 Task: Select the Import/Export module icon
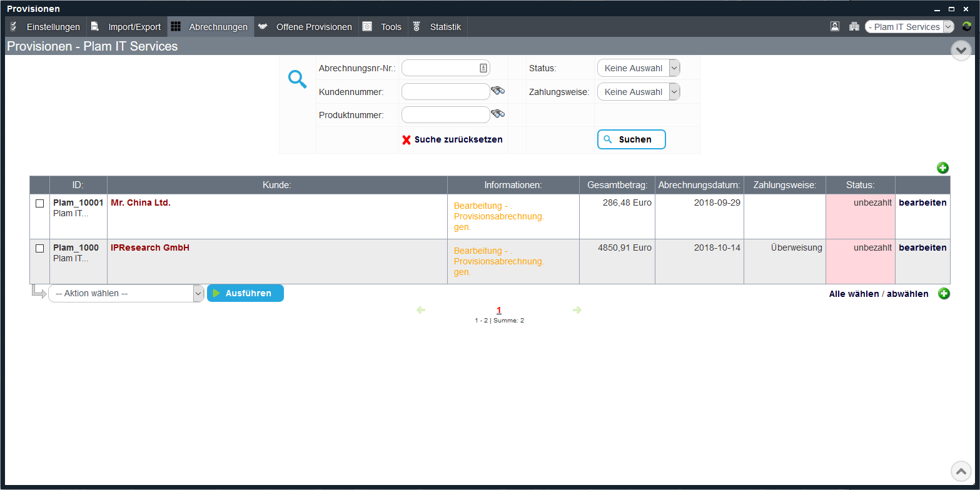click(x=94, y=26)
